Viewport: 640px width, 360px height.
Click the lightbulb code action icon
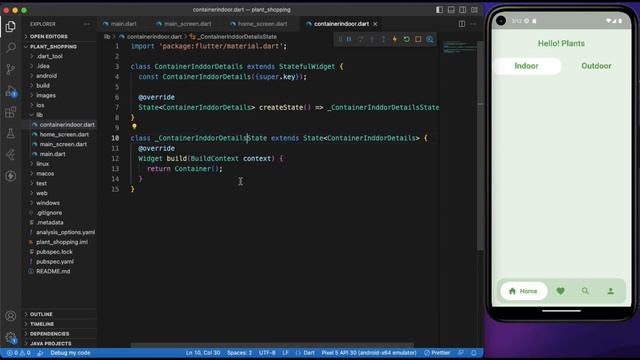point(134,127)
